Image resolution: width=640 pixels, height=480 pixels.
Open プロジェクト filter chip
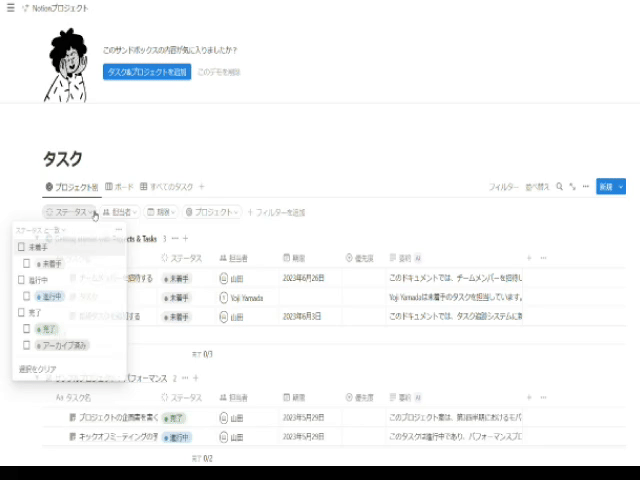point(212,212)
